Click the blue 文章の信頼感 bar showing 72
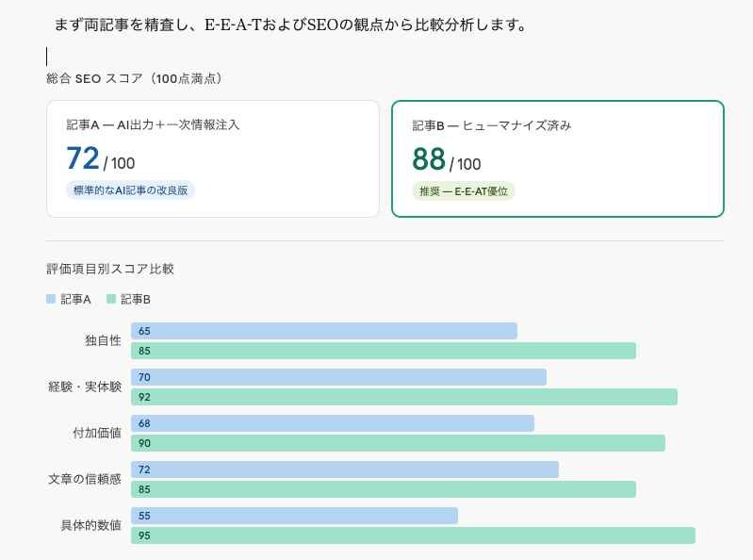 pyautogui.click(x=345, y=469)
